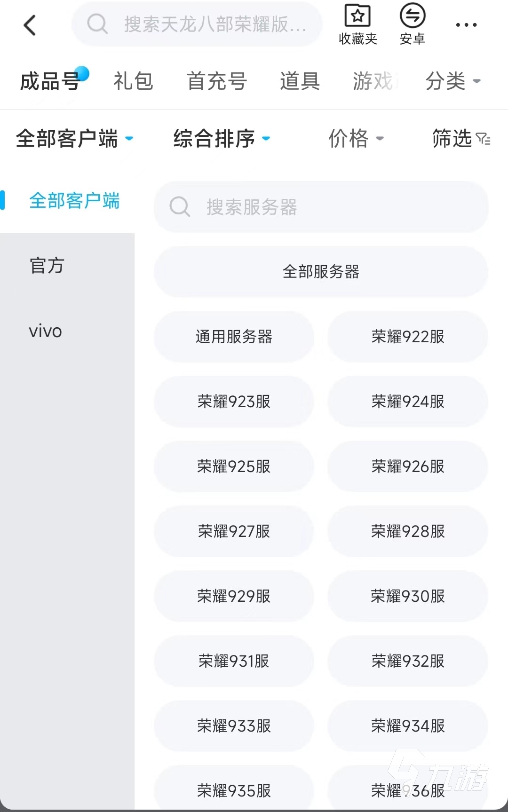
Task: Tap the back arrow icon
Action: click(x=30, y=25)
